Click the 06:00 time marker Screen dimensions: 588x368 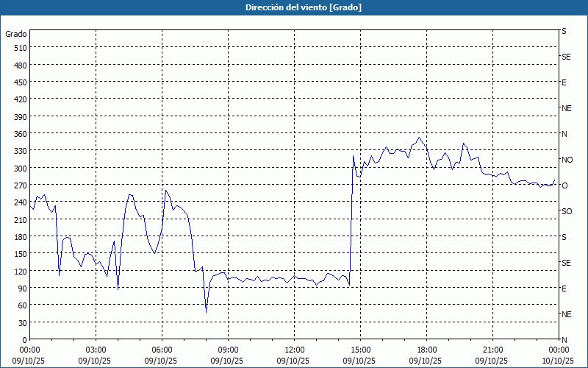pos(162,350)
